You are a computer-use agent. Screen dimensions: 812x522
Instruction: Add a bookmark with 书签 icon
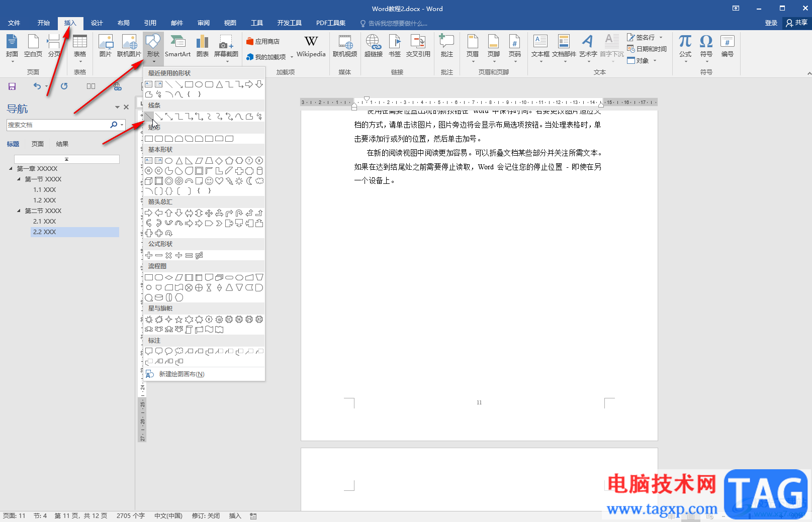(x=395, y=46)
